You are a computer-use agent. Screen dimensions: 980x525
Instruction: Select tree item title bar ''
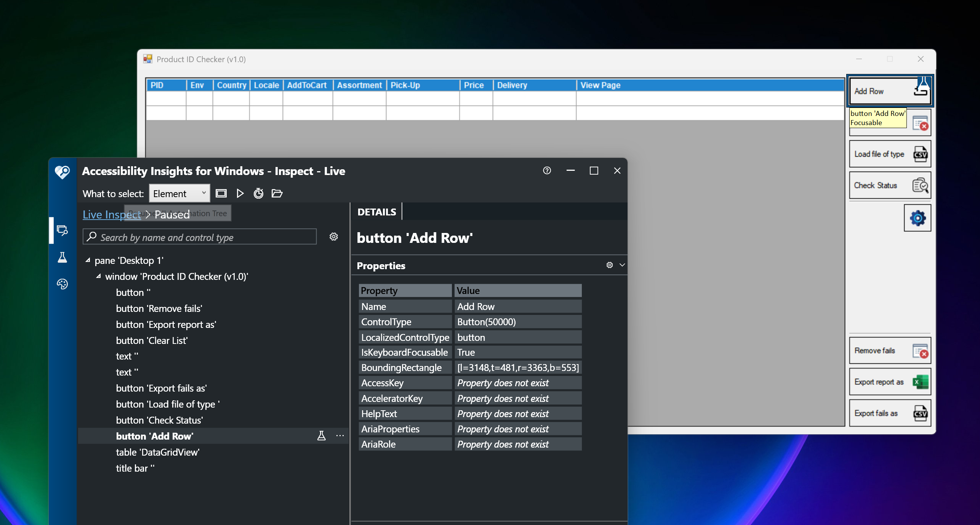[135, 468]
